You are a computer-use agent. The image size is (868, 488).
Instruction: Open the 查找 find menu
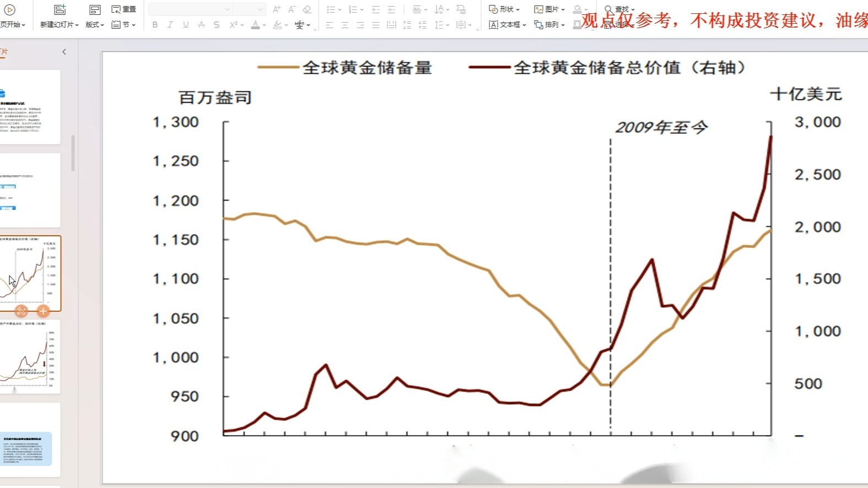tap(619, 9)
